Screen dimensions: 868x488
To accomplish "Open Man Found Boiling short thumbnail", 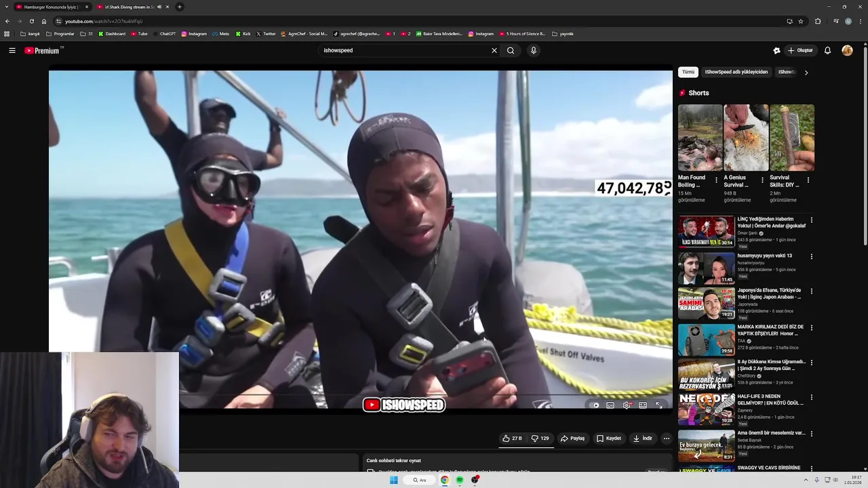I will point(700,138).
